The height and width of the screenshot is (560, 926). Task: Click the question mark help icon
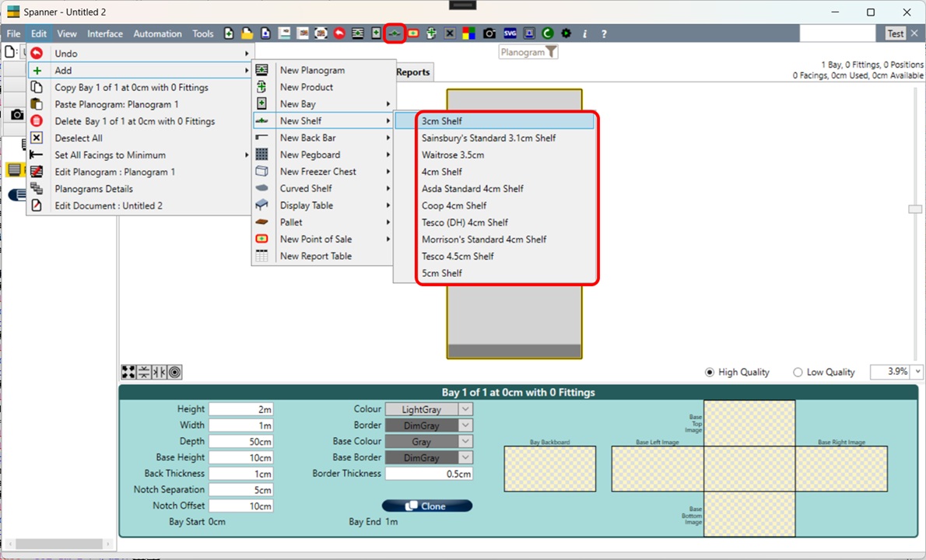[x=604, y=33]
